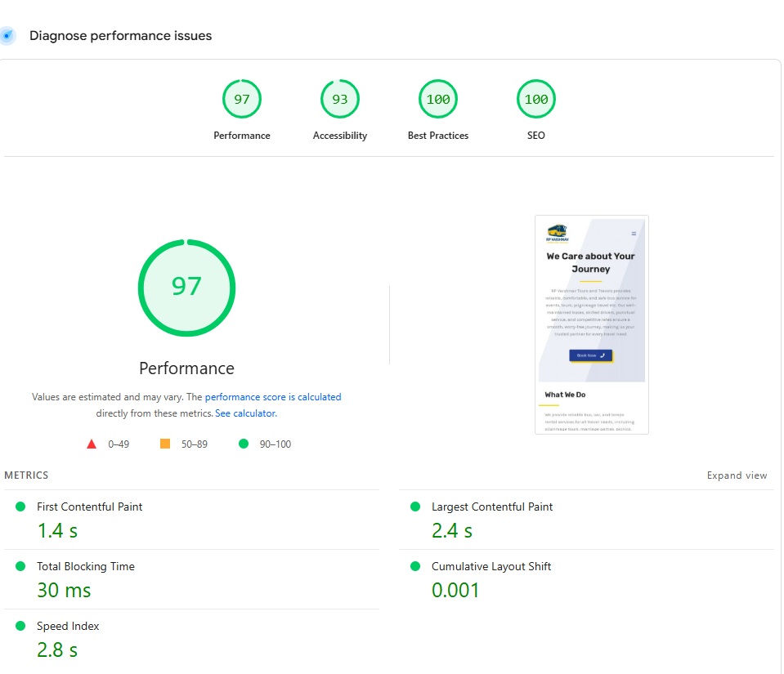Click the Performance score gauge showing 97

click(x=242, y=100)
